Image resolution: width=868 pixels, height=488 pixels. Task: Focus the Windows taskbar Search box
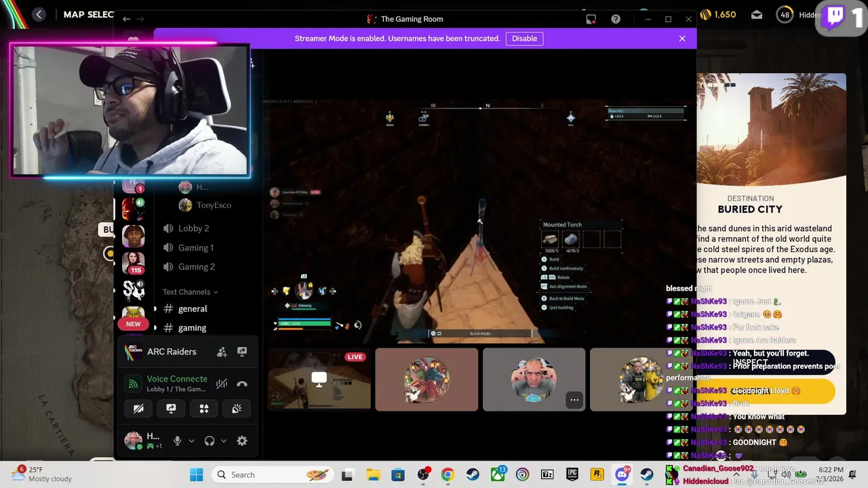[x=273, y=474]
